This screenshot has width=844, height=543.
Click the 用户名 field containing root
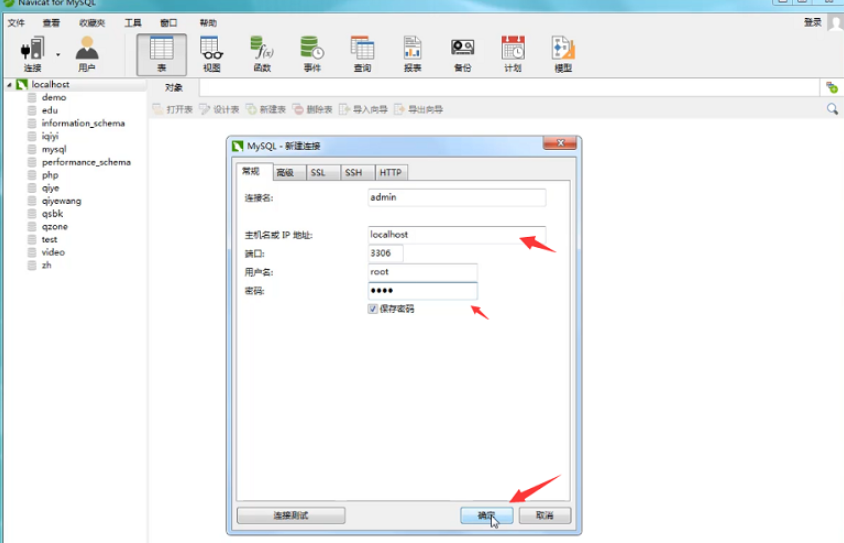423,272
